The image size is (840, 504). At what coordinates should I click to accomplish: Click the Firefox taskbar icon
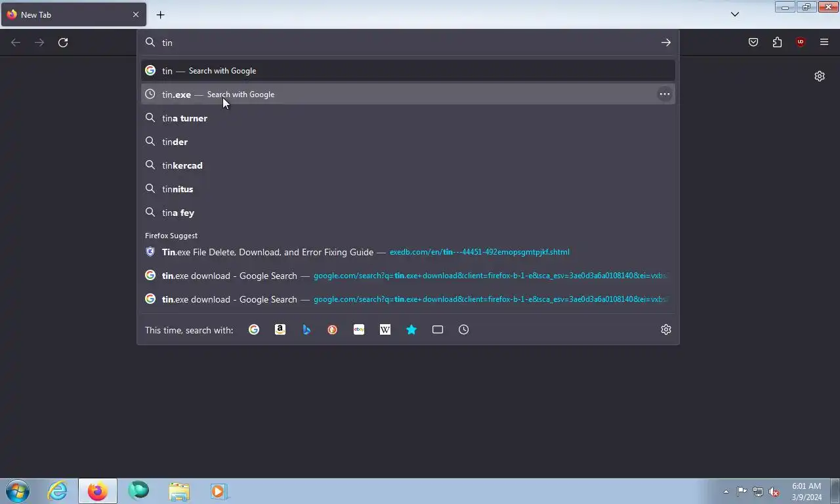point(98,491)
